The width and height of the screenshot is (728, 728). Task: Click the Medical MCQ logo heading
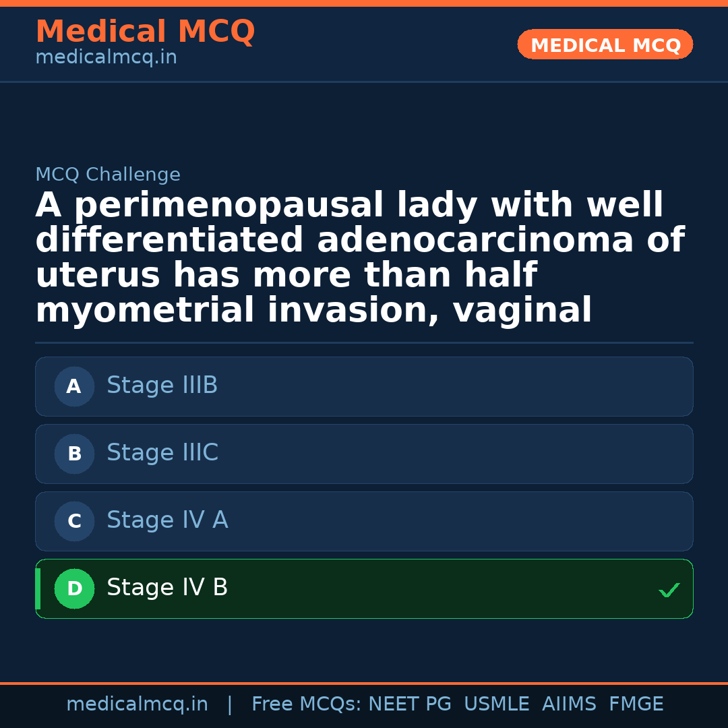point(145,32)
